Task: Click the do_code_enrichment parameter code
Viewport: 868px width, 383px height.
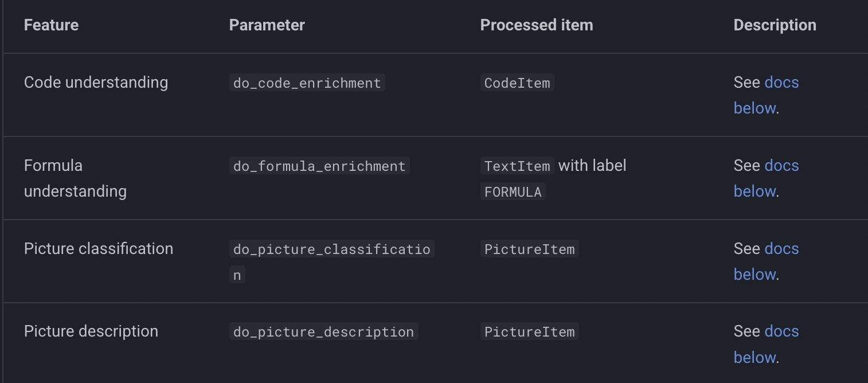Action: [307, 83]
